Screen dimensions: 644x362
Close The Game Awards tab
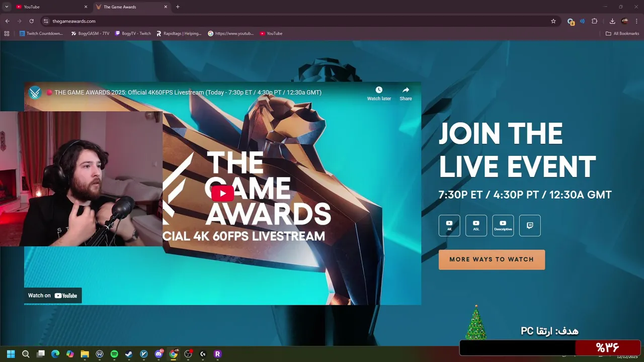pos(166,7)
